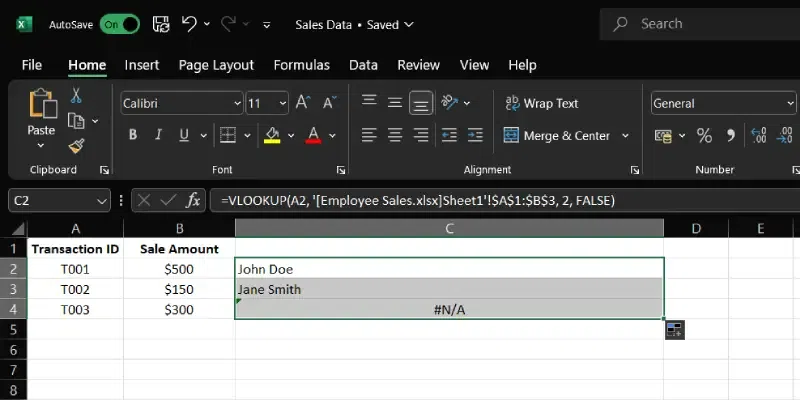
Task: Open the Page Layout tab
Action: point(216,65)
